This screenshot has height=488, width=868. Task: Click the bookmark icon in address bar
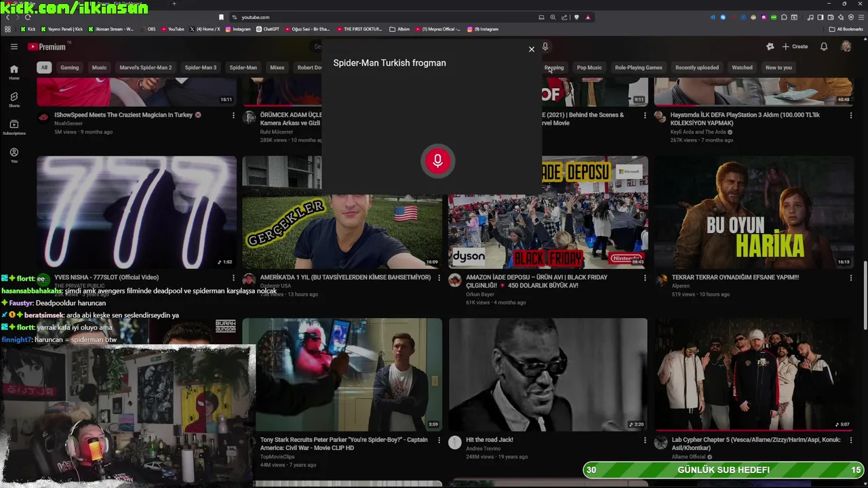(x=221, y=17)
